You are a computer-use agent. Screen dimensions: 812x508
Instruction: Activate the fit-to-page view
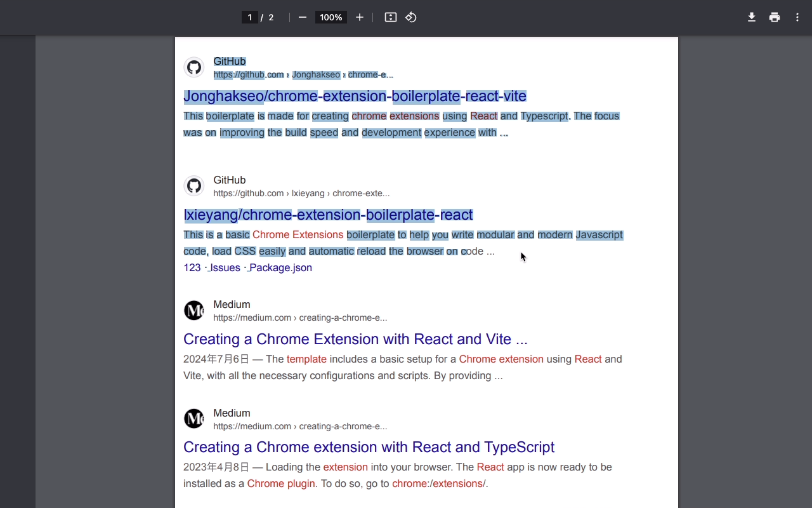390,17
